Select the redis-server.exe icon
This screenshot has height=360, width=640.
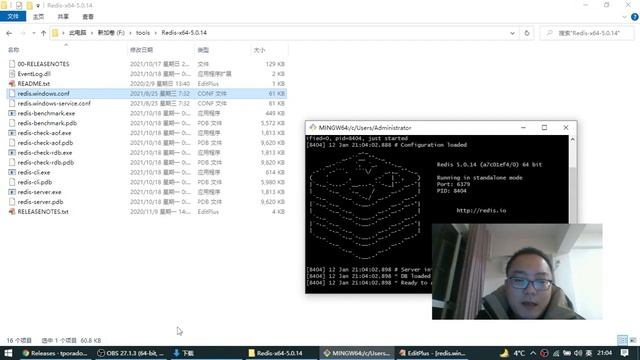[x=12, y=192]
